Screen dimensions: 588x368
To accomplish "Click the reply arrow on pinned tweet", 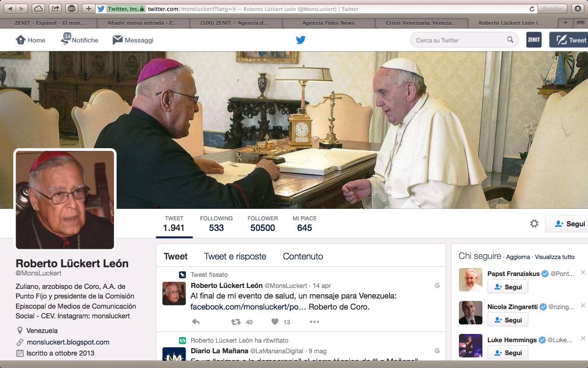I will pyautogui.click(x=196, y=322).
